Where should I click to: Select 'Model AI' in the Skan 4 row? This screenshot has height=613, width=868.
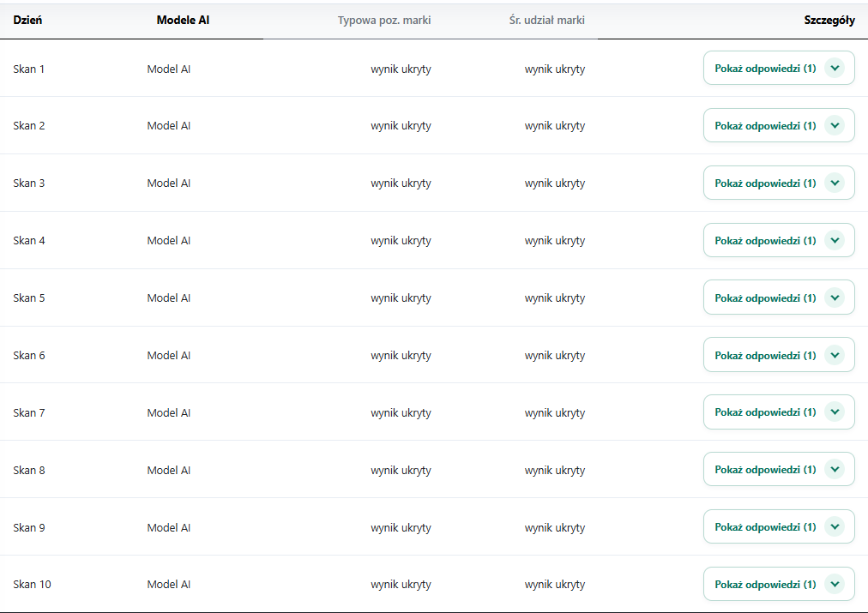click(x=169, y=241)
